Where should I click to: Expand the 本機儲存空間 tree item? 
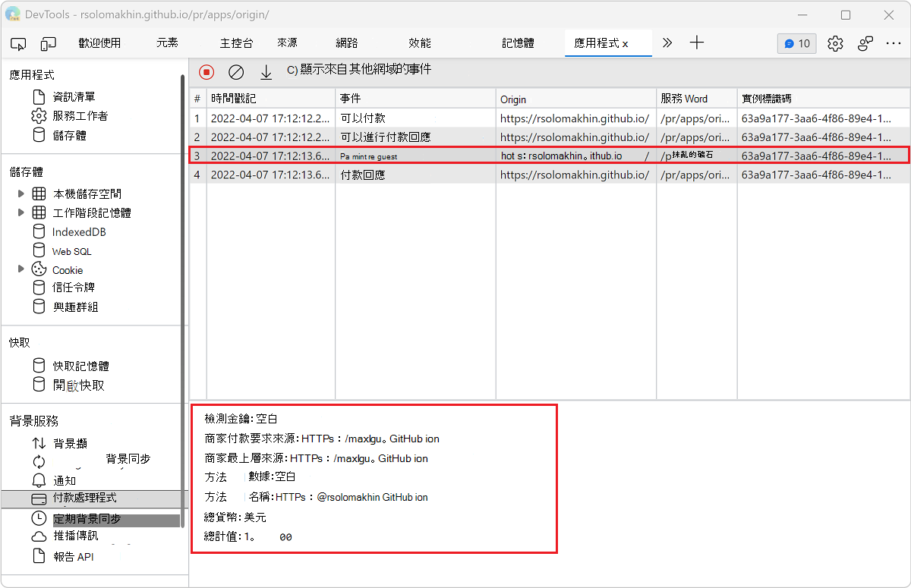point(22,193)
